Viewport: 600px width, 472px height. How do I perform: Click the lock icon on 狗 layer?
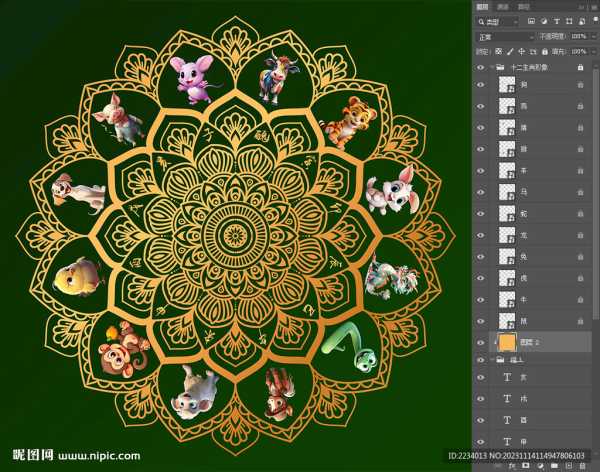tap(580, 85)
